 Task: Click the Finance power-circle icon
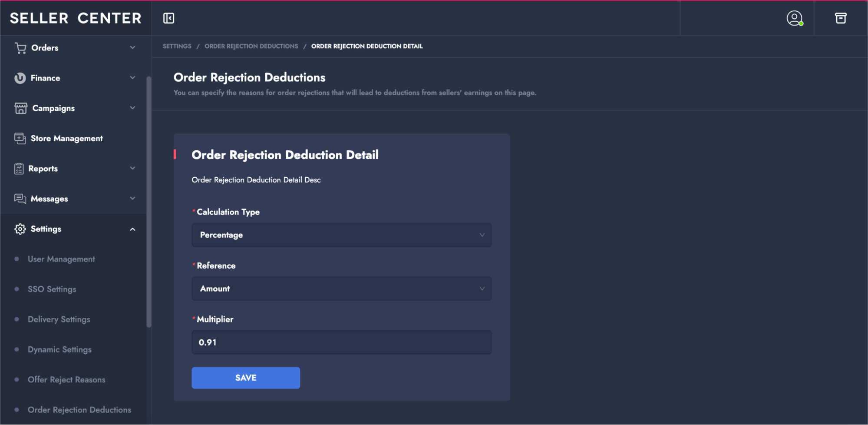[x=20, y=78]
